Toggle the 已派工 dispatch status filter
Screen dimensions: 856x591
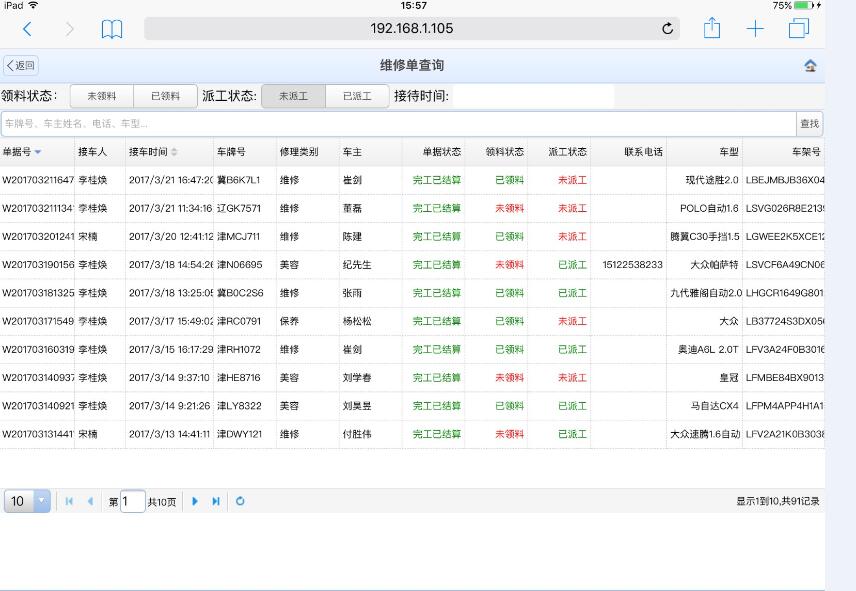[357, 96]
